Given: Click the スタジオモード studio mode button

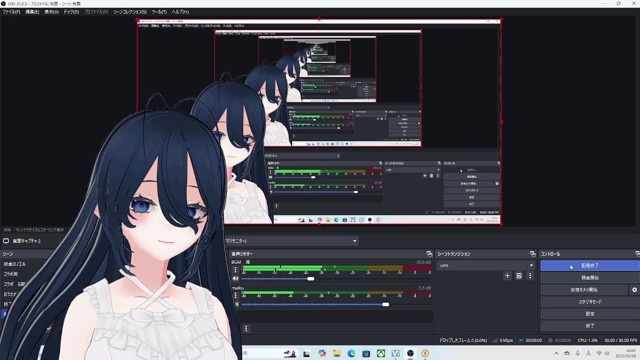Looking at the screenshot, I should (590, 302).
